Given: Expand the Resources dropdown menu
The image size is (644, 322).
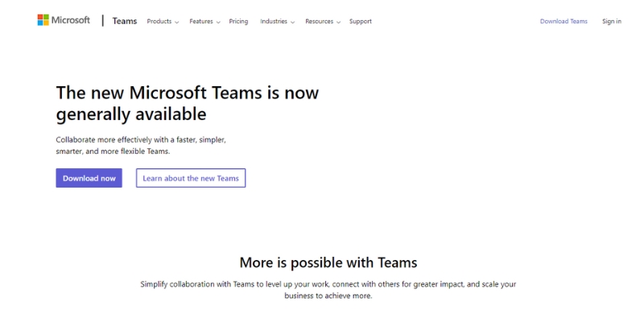Looking at the screenshot, I should pos(323,22).
